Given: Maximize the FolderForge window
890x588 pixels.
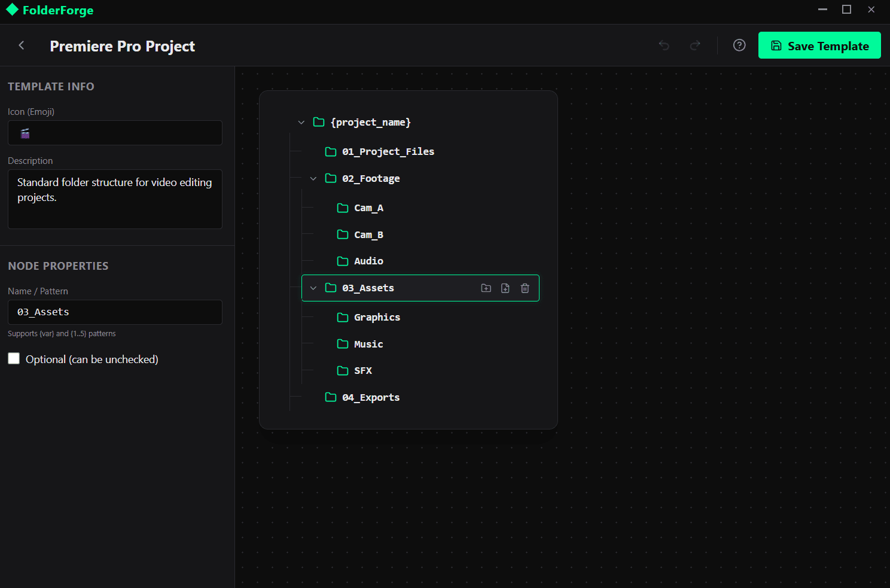Looking at the screenshot, I should pos(846,10).
